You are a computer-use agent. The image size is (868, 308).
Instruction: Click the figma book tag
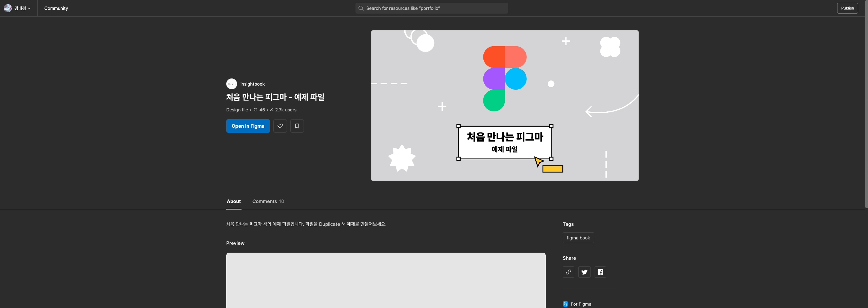coord(578,238)
